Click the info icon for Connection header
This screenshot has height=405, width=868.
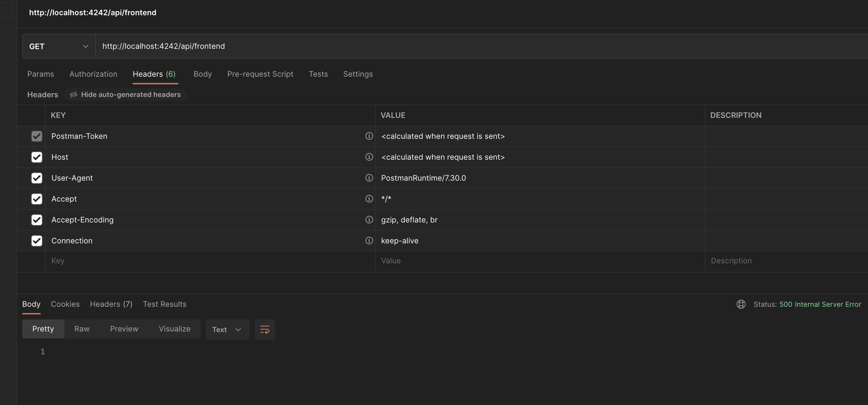[x=369, y=241]
